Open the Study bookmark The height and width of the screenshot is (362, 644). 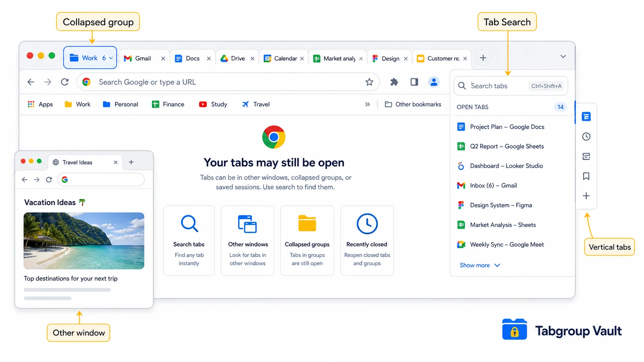[x=213, y=104]
